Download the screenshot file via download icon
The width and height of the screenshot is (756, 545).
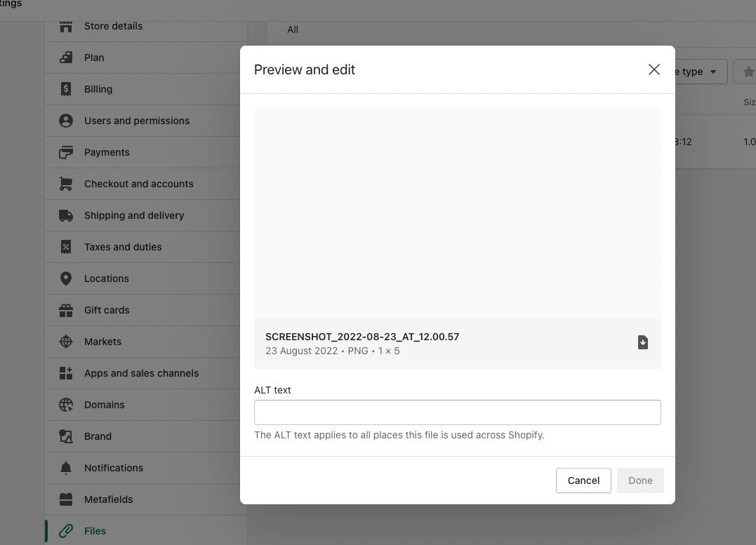coord(643,342)
